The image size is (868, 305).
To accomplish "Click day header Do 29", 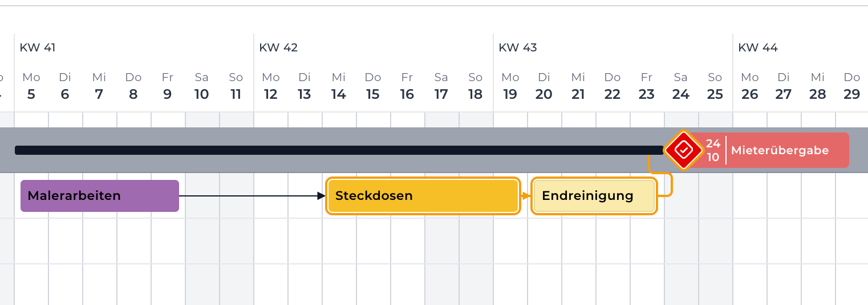I will (x=852, y=86).
